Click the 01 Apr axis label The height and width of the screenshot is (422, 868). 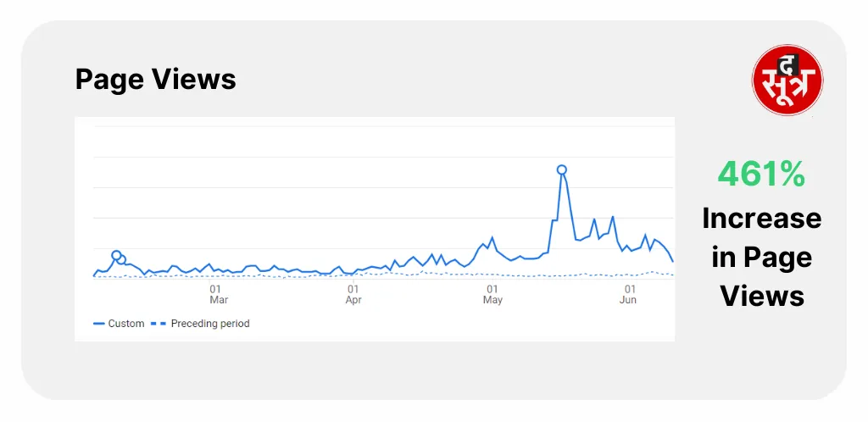(x=353, y=294)
